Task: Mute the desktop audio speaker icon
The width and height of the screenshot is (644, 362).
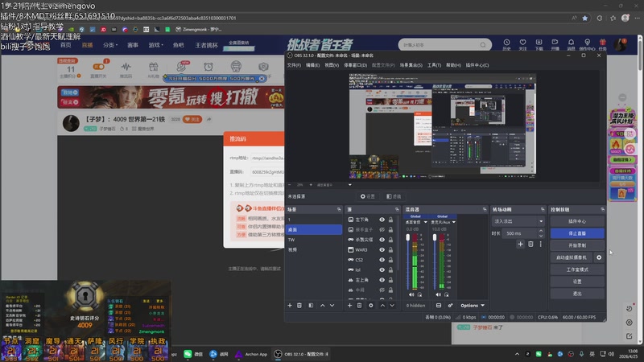Action: click(x=411, y=294)
